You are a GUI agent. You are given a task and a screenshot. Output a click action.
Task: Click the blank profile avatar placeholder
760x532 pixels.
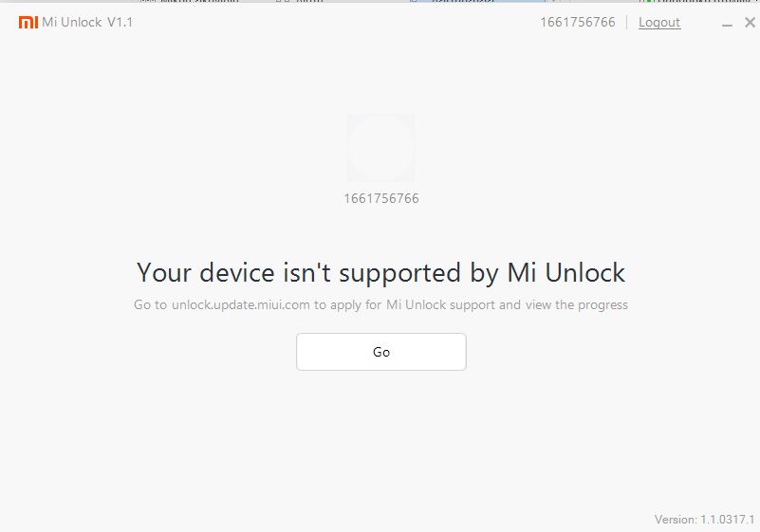tap(380, 148)
